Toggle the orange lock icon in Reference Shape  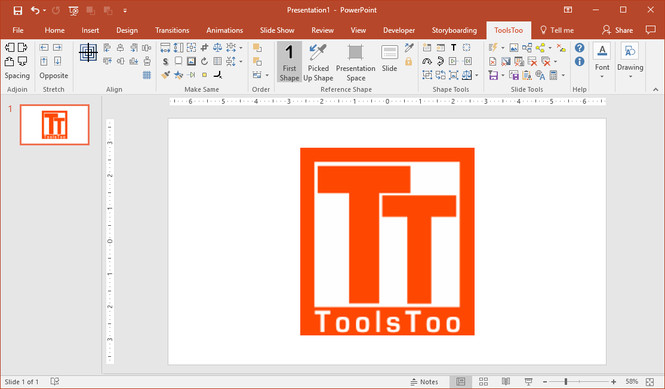pos(409,62)
